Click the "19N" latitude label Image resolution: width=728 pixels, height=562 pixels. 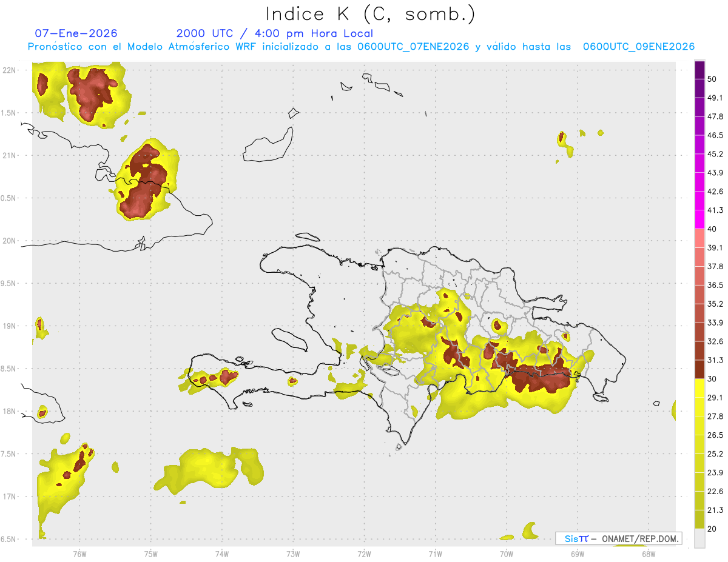(x=10, y=326)
